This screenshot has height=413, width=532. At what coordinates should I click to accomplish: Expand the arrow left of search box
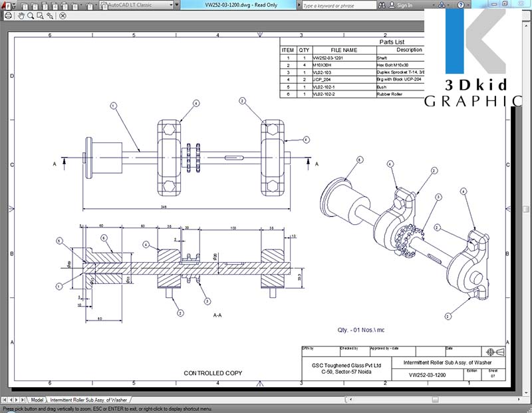(299, 5)
